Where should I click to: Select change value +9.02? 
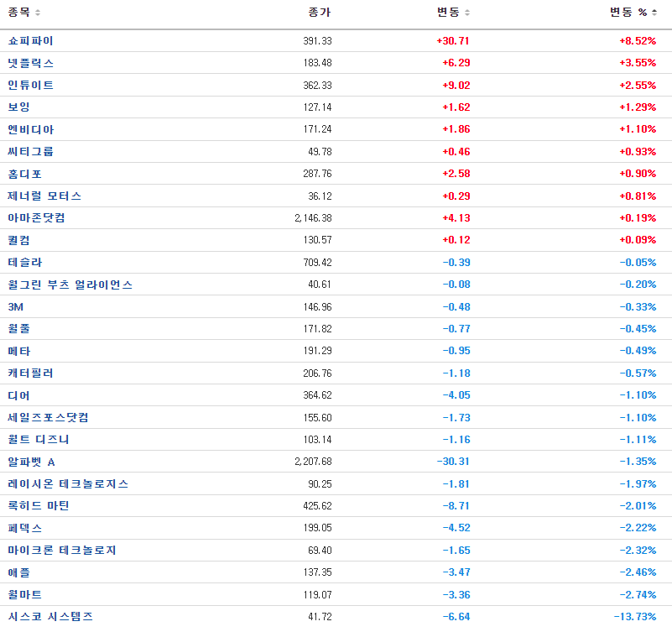[456, 86]
